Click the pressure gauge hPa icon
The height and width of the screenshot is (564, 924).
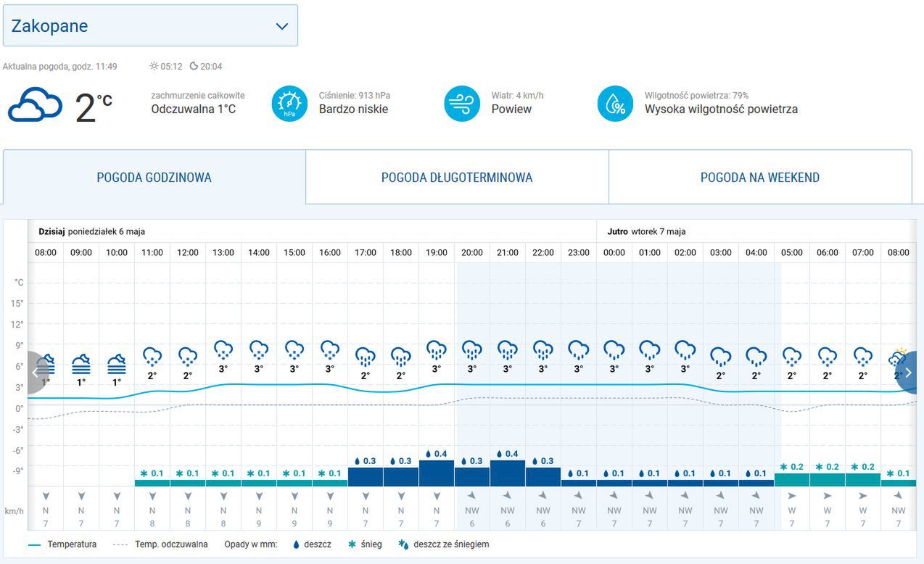click(289, 104)
